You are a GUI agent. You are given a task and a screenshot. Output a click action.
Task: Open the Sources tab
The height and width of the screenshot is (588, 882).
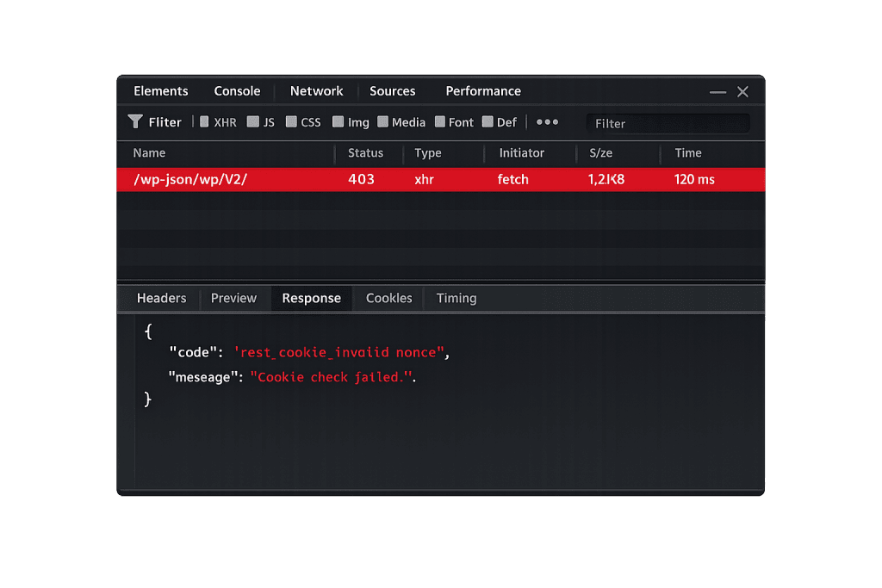tap(393, 91)
